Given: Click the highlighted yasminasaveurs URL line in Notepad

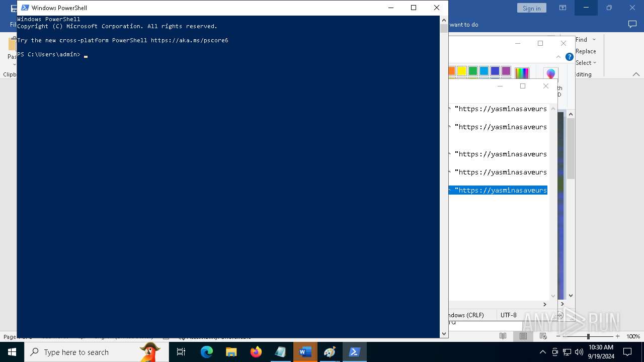Looking at the screenshot, I should pyautogui.click(x=498, y=190).
